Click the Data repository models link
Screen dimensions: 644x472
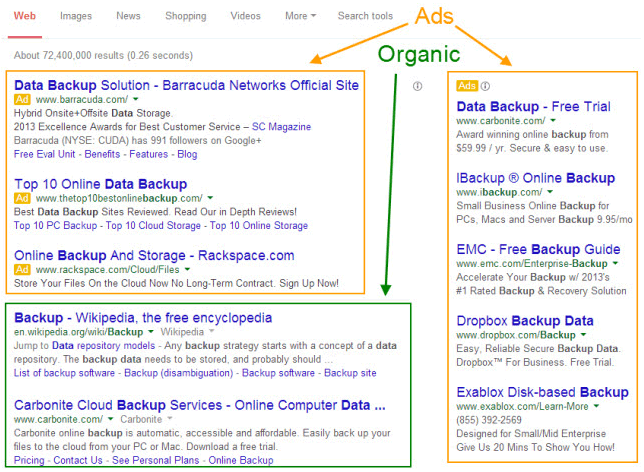click(104, 346)
